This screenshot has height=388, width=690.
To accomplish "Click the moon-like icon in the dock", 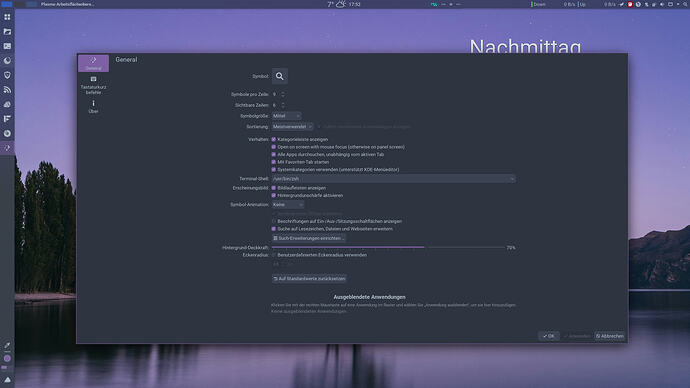I will (7, 60).
